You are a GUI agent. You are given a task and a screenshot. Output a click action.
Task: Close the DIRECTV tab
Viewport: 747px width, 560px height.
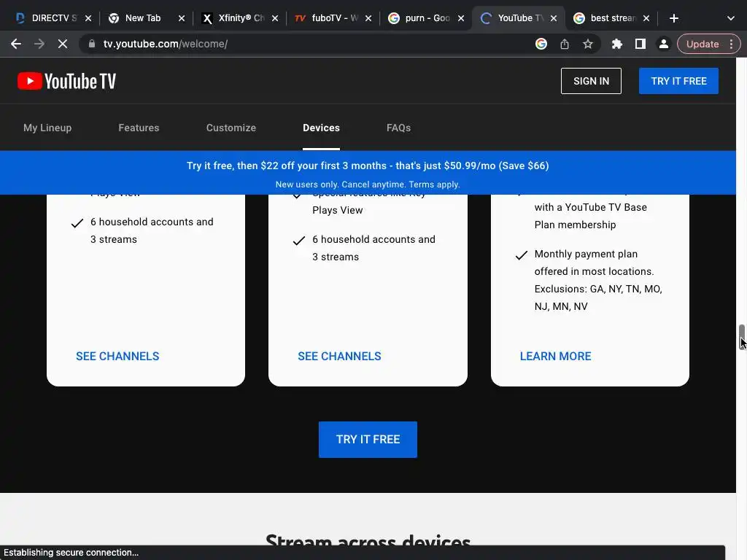(88, 18)
